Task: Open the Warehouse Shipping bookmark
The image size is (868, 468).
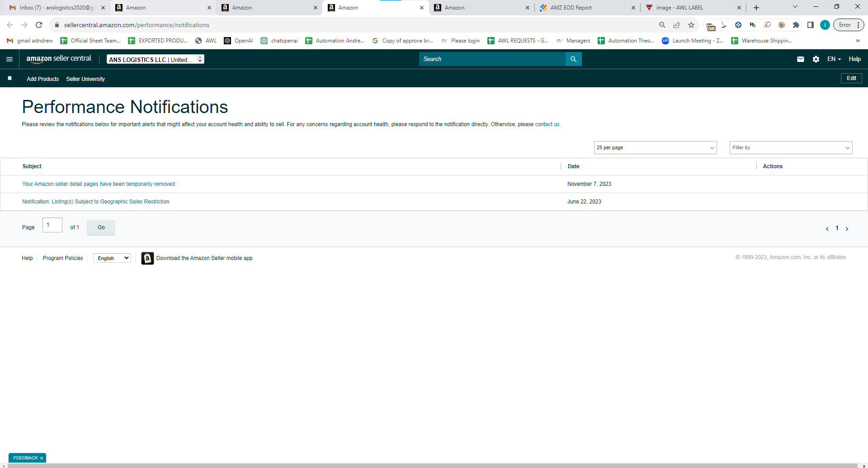Action: 762,41
